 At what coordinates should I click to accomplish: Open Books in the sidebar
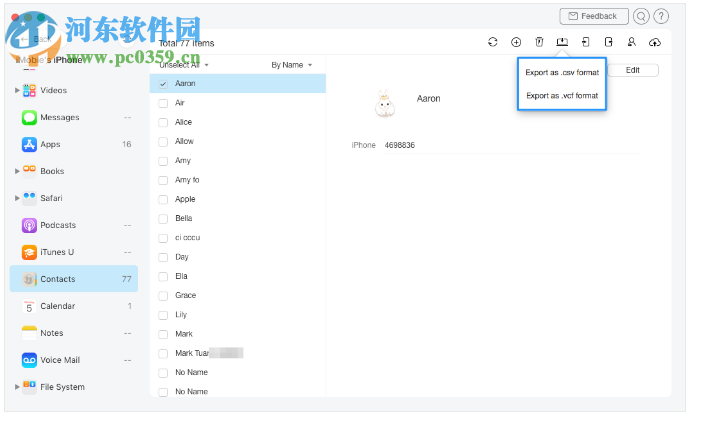(x=73, y=171)
